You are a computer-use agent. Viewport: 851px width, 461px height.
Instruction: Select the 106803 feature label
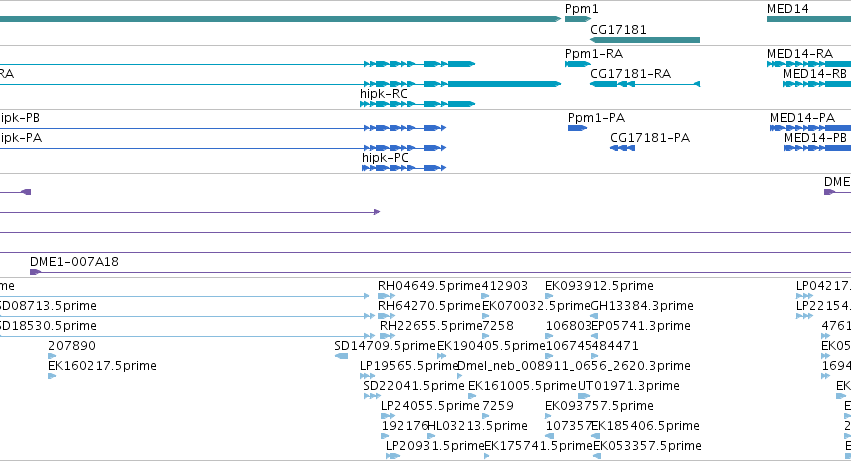click(568, 326)
